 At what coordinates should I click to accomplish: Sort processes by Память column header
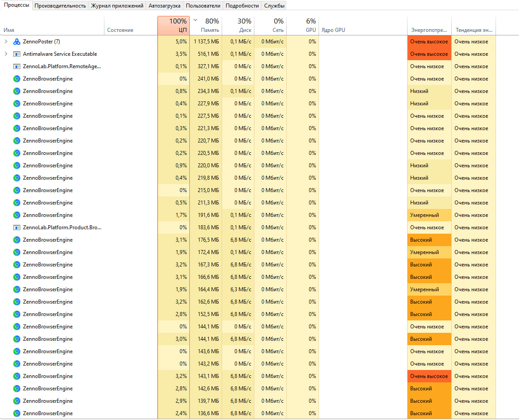click(206, 26)
